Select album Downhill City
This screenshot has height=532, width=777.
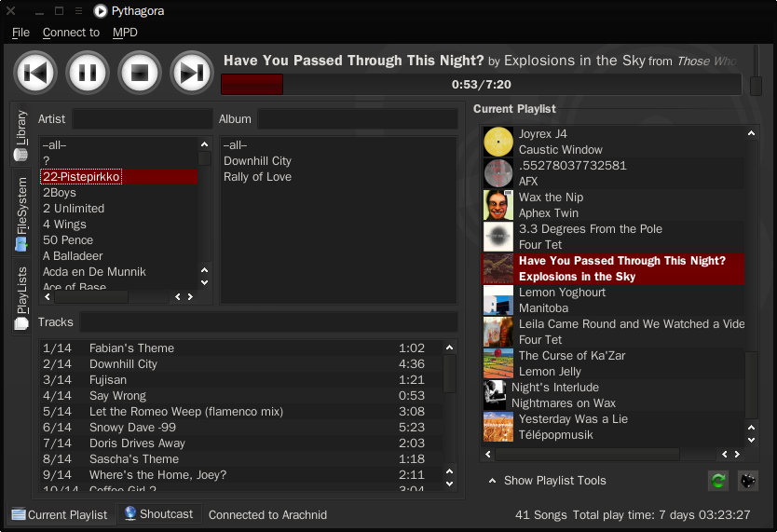pos(338,161)
